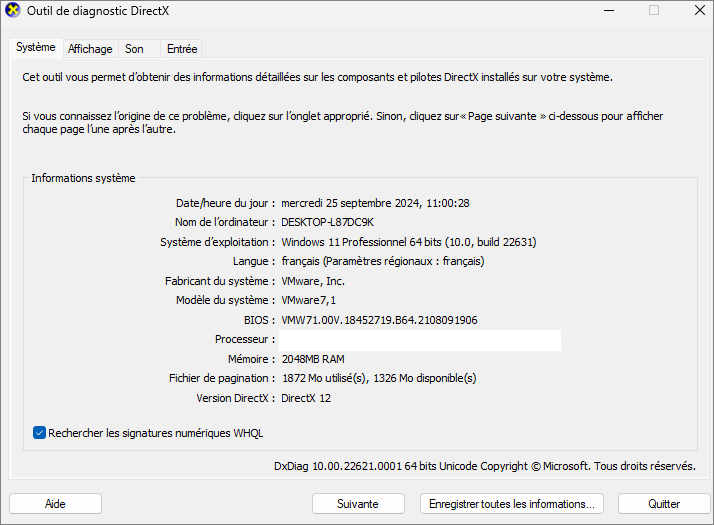Click the greyed-out maximize button
This screenshot has width=714, height=525.
click(x=654, y=11)
